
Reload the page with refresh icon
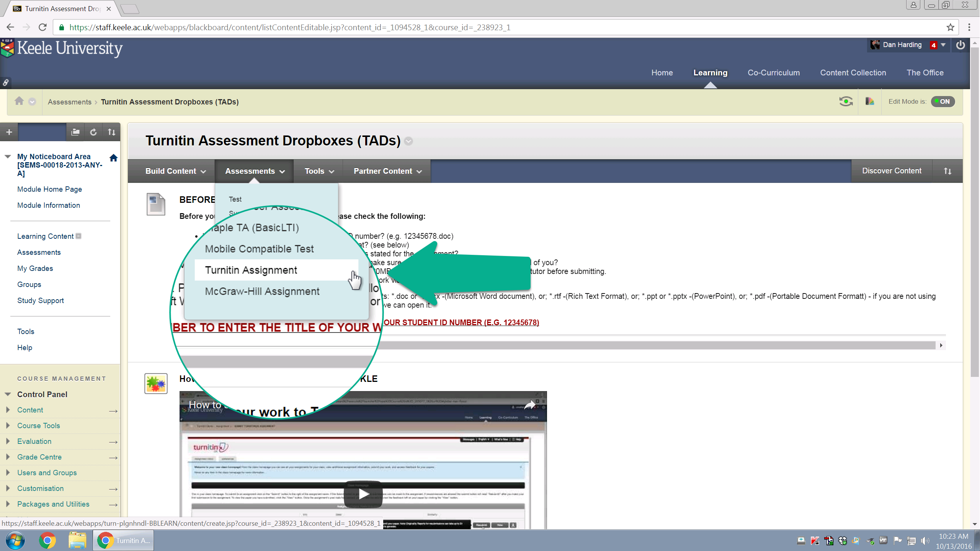[x=42, y=27]
